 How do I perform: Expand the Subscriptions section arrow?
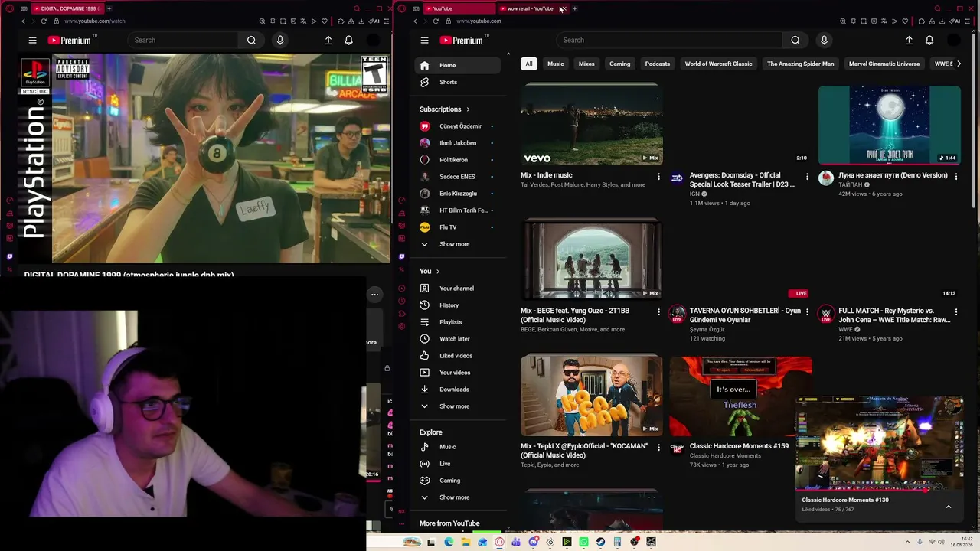tap(468, 109)
